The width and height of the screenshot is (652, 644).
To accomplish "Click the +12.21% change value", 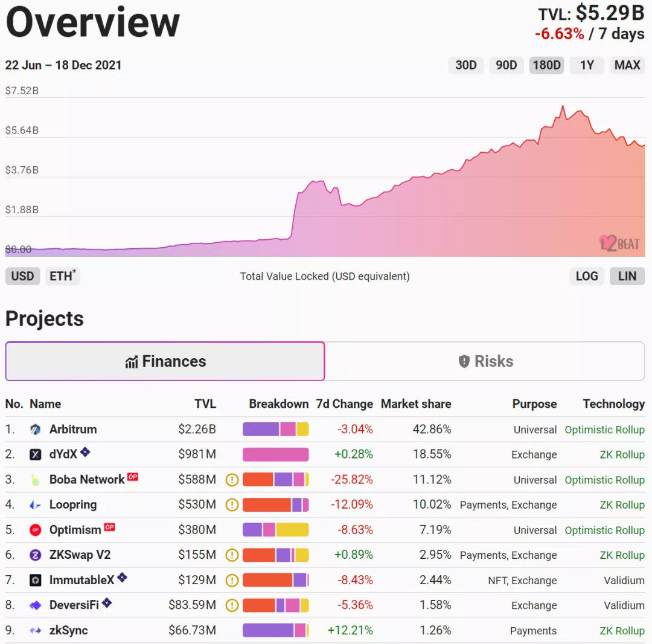I will pyautogui.click(x=351, y=630).
